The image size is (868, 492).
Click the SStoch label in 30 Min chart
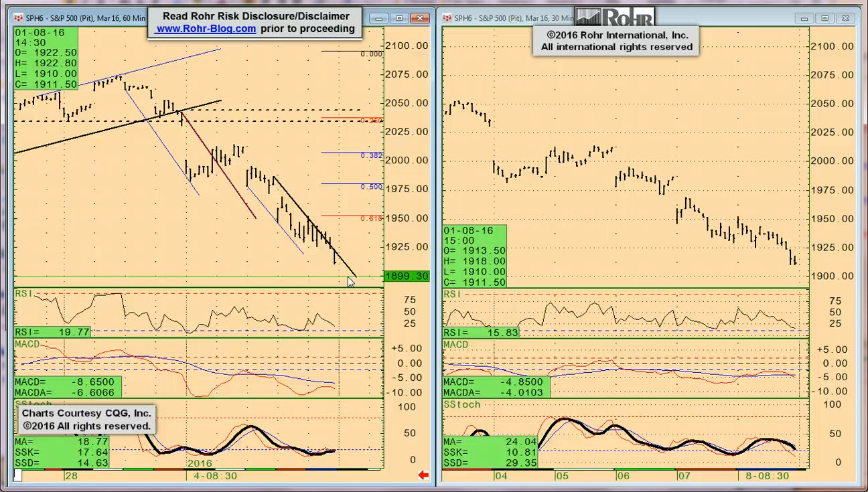461,404
